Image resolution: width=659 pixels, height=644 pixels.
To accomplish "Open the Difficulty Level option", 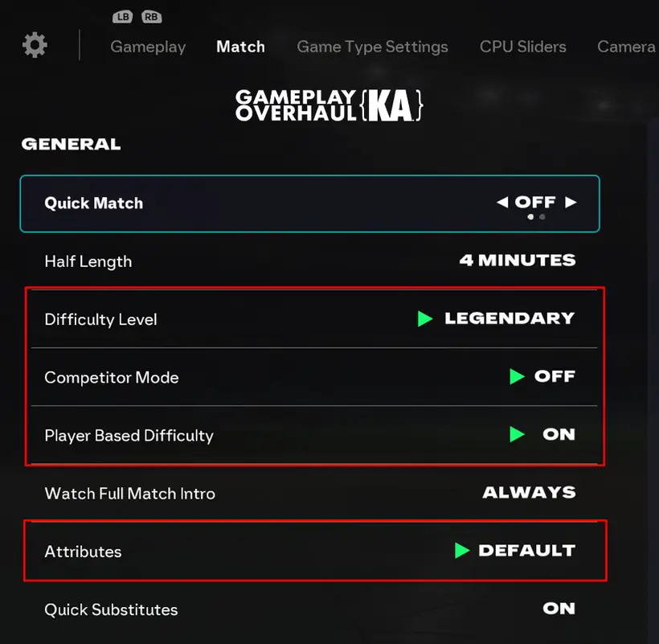I will pyautogui.click(x=100, y=319).
